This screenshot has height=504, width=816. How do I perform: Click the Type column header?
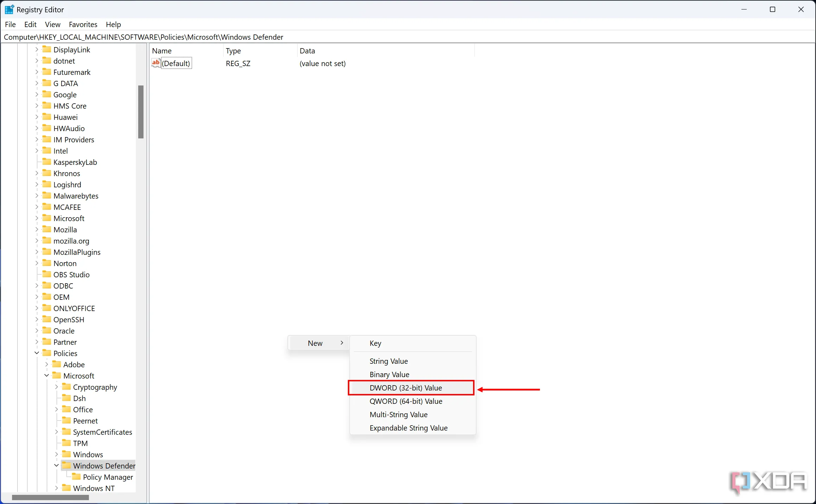[260, 51]
